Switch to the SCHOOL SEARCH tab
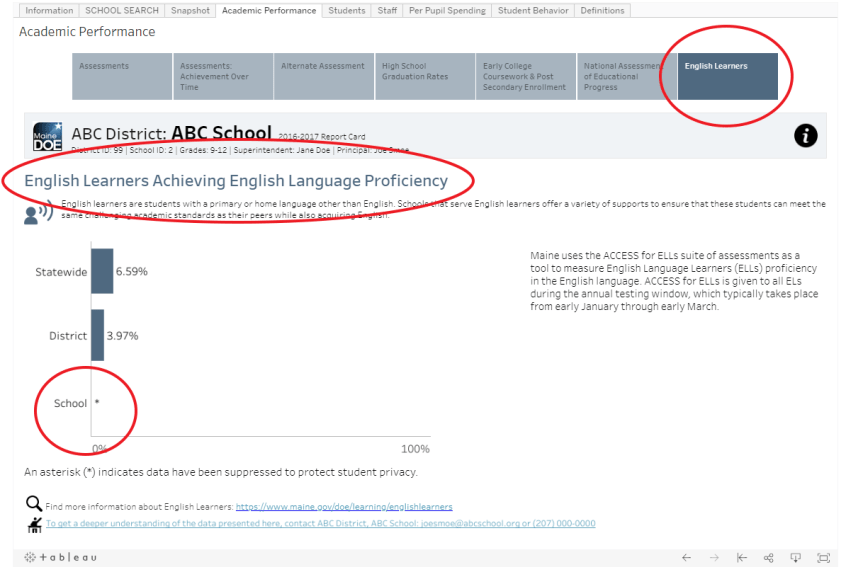Image resolution: width=863 pixels, height=567 pixels. 121,11
